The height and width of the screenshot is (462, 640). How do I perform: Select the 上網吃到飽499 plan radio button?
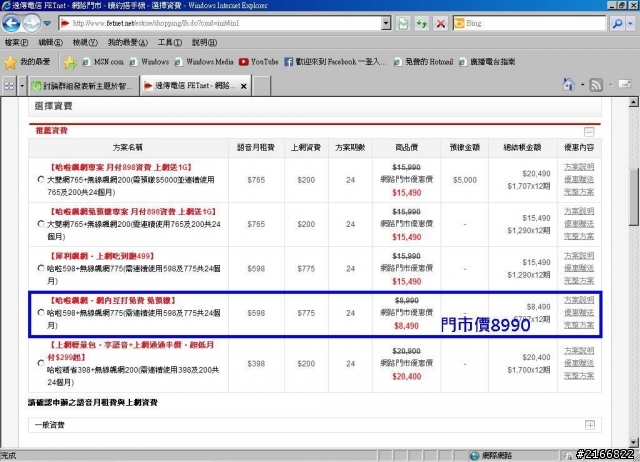coord(41,268)
